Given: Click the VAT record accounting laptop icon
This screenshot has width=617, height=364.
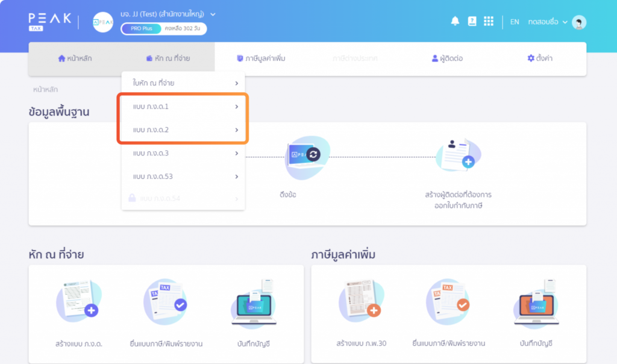Looking at the screenshot, I should tap(539, 301).
